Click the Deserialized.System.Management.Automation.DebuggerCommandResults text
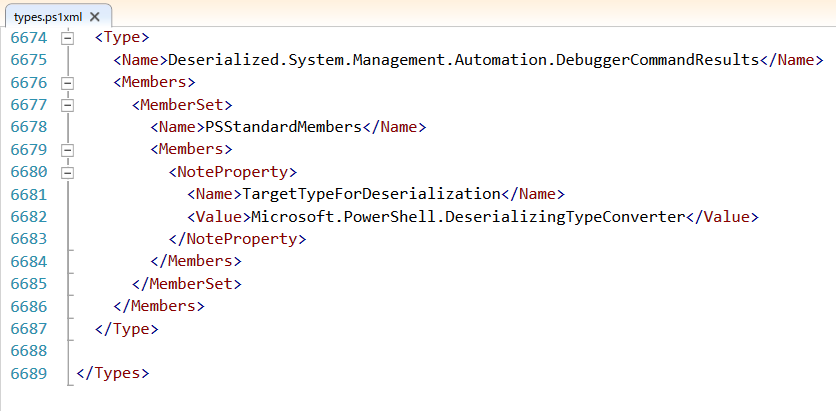 pyautogui.click(x=463, y=60)
